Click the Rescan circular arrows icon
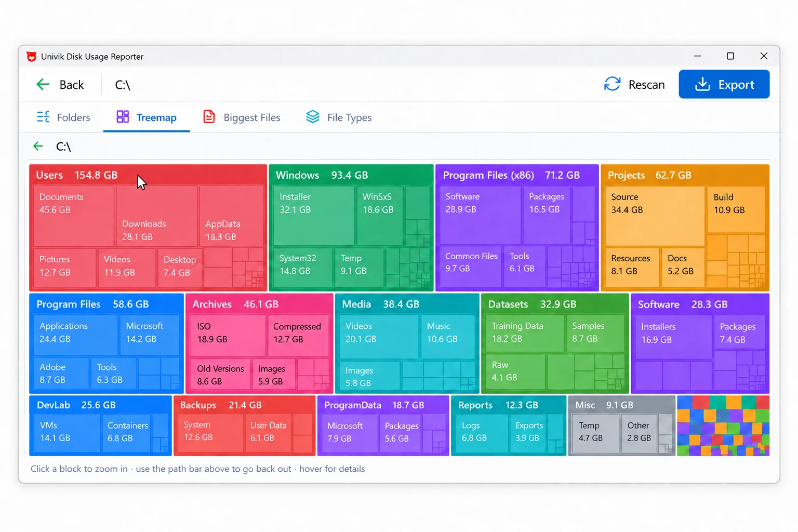 point(612,84)
